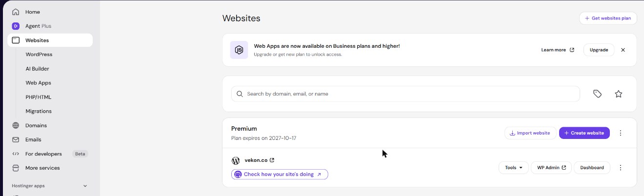Focus the website search field
The width and height of the screenshot is (644, 196).
[405, 94]
